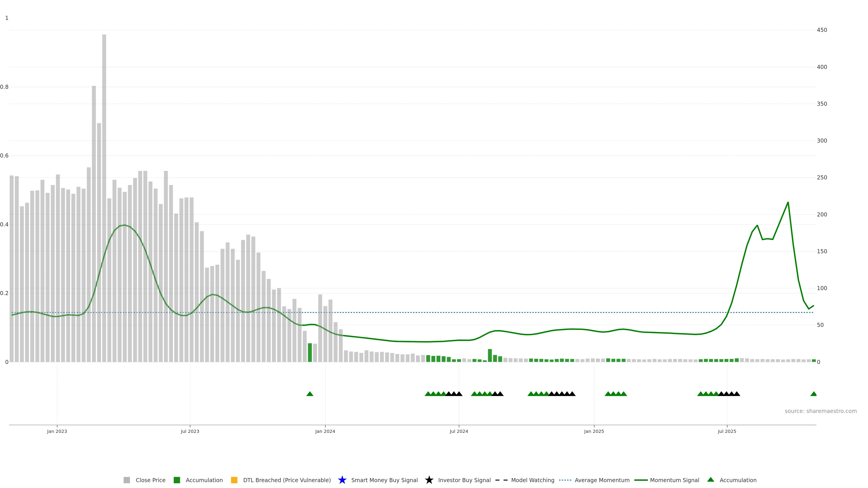Click the blue Smart Money star icon
Image resolution: width=868 pixels, height=488 pixels.
click(x=342, y=480)
